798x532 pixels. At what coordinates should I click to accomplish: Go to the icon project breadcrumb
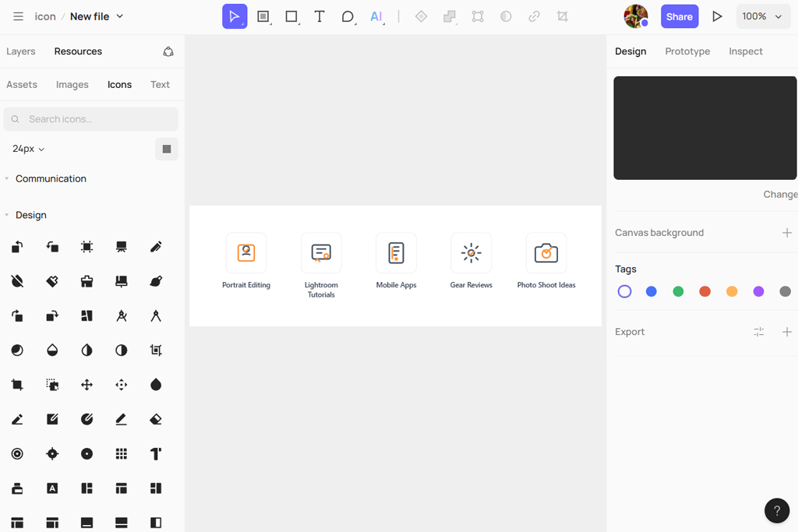[45, 16]
